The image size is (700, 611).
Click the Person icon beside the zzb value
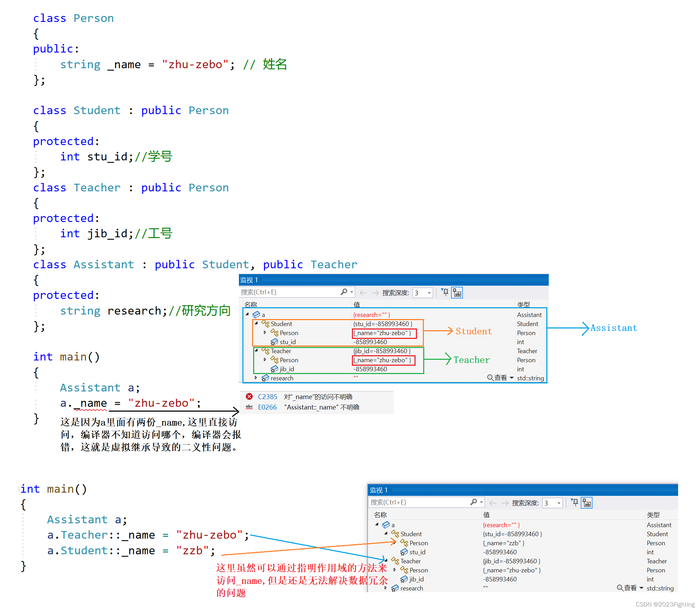tap(404, 543)
